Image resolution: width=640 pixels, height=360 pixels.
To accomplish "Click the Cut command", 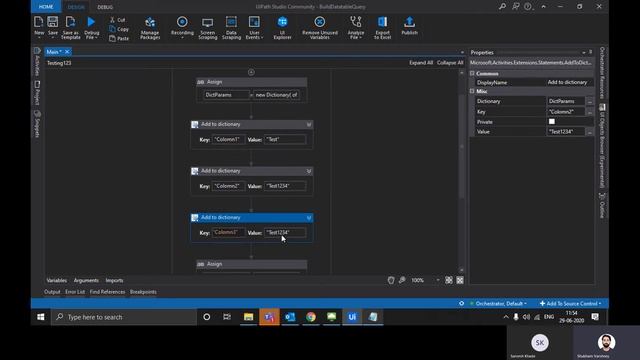I will click(x=118, y=20).
